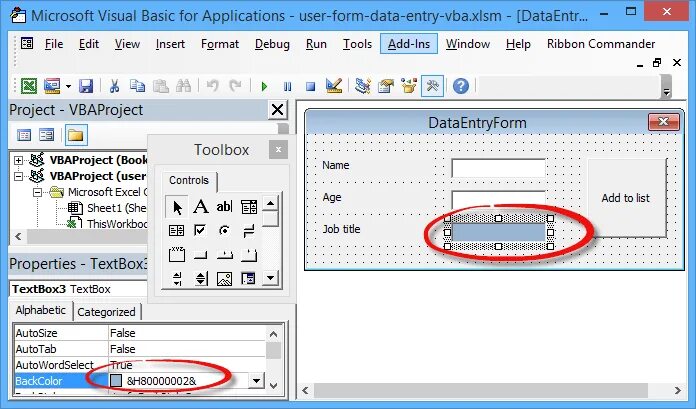Click the blue Help question mark icon

coord(461,85)
